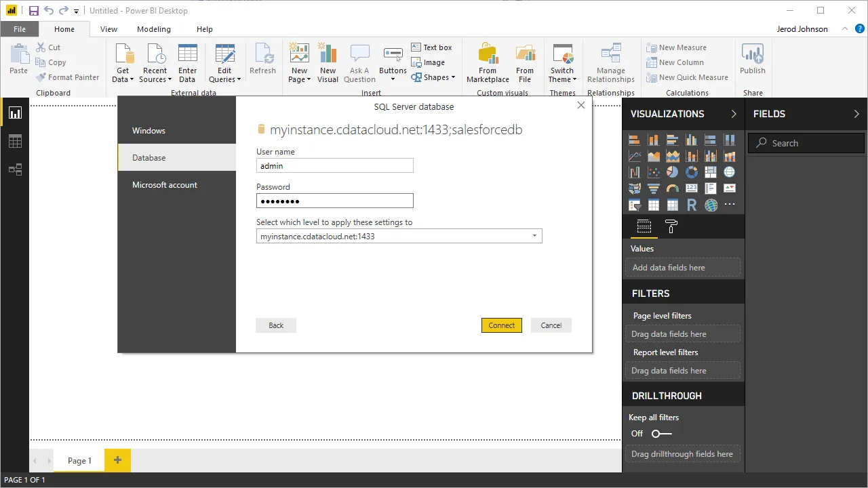Screen dimensions: 868x488
Task: Select the Pie chart visualization icon
Action: click(672, 172)
